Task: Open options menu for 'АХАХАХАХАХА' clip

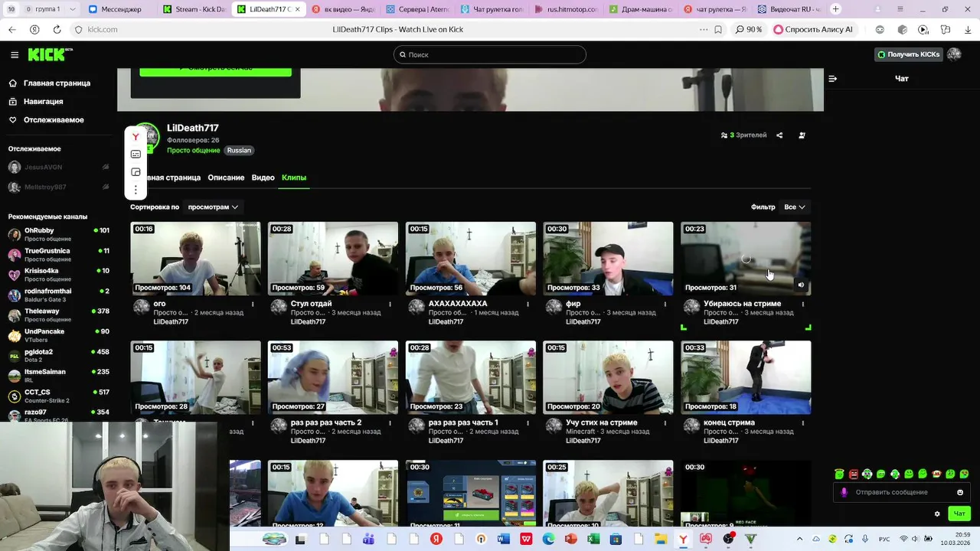Action: tap(528, 305)
